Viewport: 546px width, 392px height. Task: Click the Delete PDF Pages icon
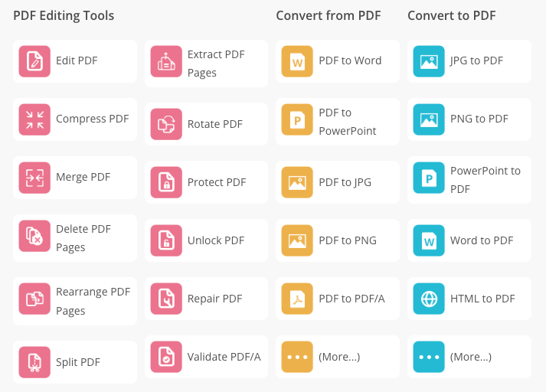pos(34,237)
